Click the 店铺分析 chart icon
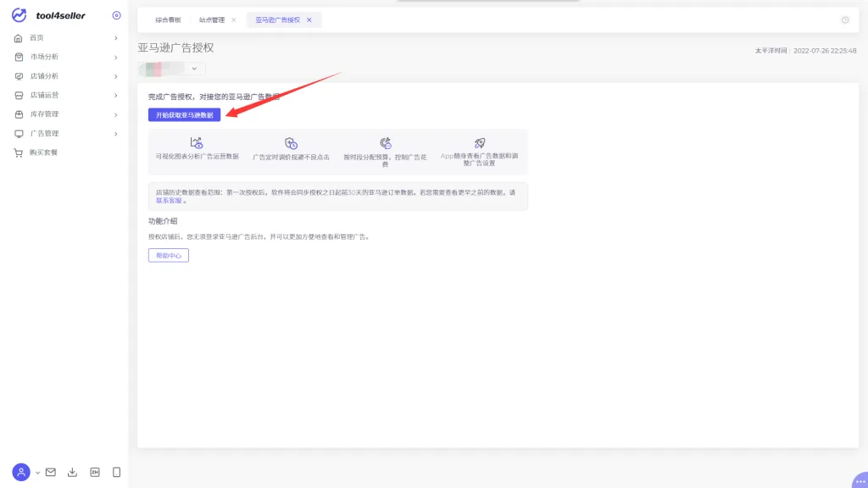Viewport: 868px width, 488px height. click(x=19, y=76)
